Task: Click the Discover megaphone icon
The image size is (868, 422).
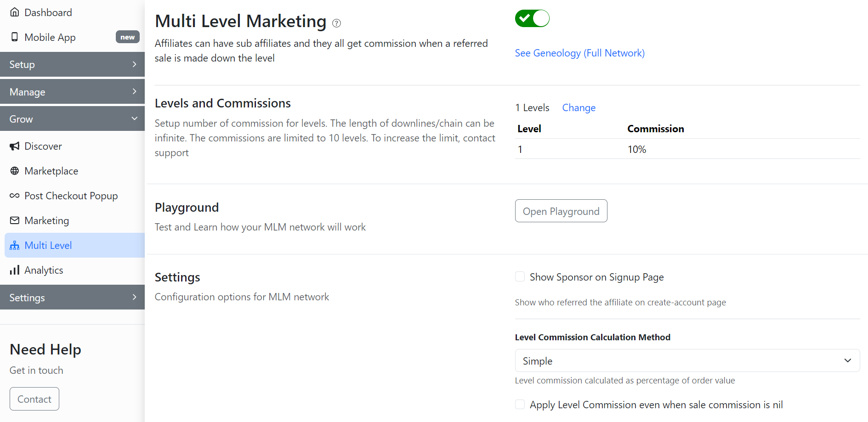Action: [15, 146]
